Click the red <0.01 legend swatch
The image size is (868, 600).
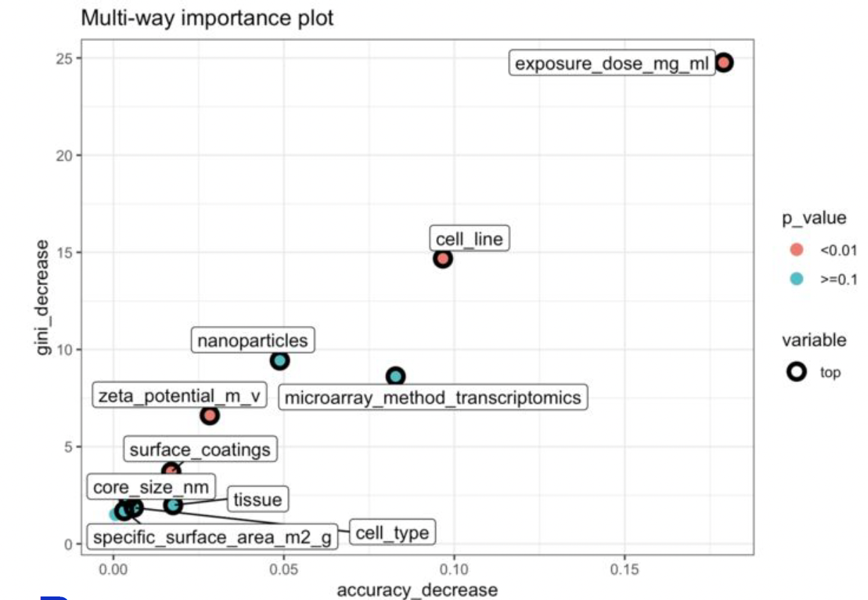tap(797, 250)
